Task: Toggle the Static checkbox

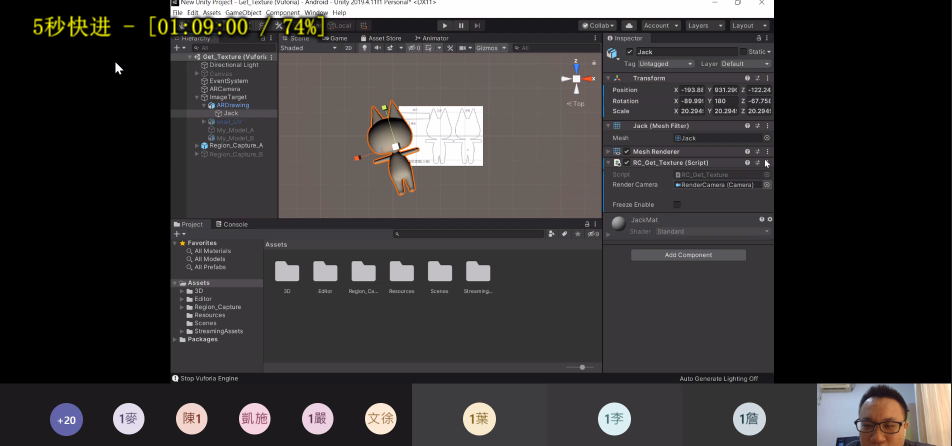Action: pos(743,51)
